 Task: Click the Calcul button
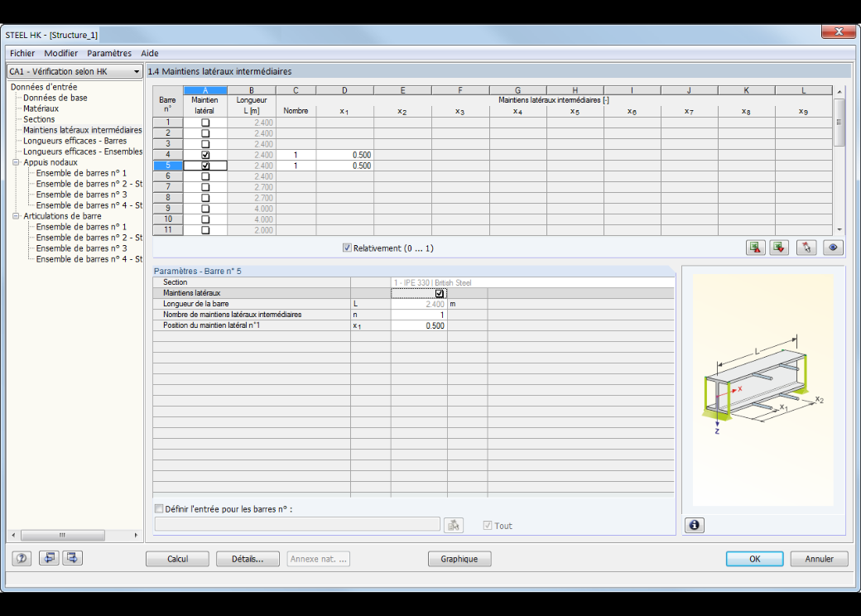177,559
